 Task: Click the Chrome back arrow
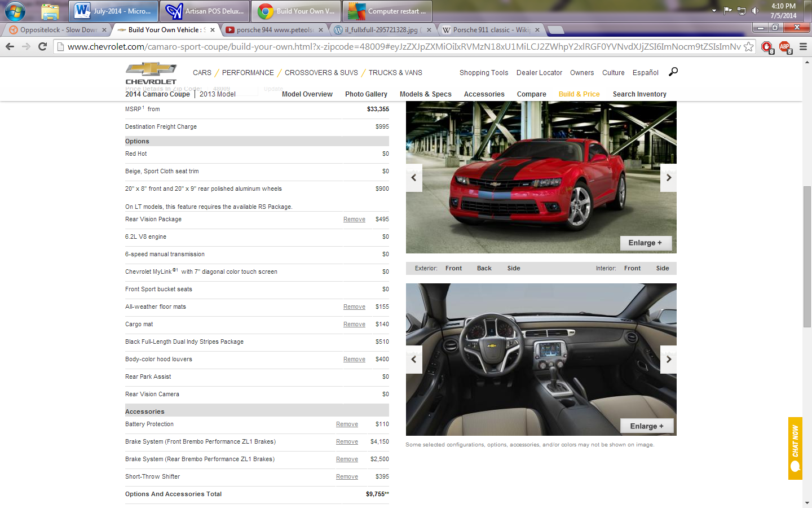(10, 46)
